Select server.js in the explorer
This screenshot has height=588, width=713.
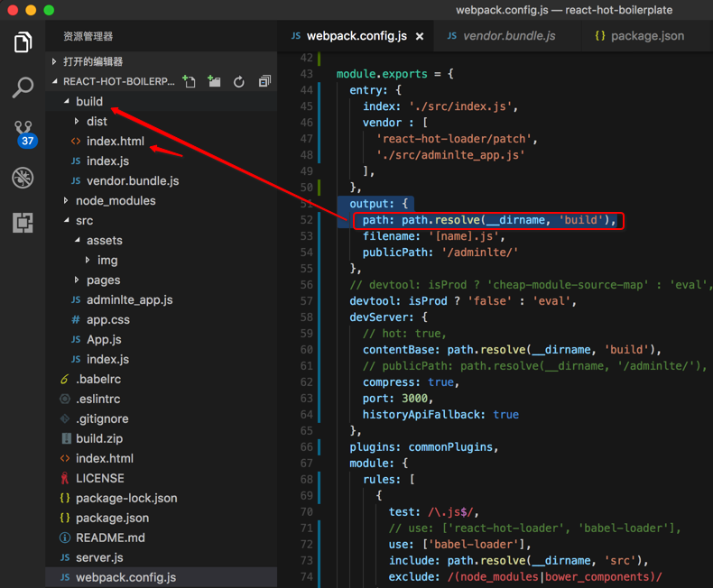point(99,557)
